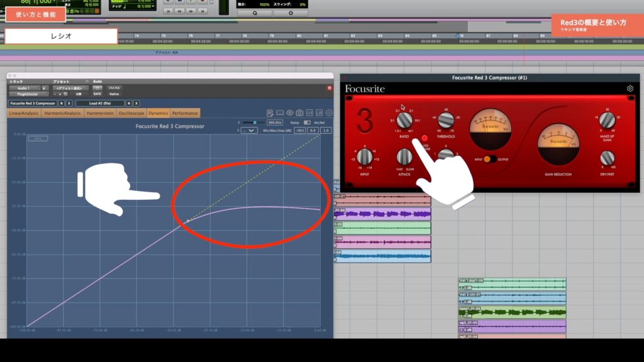
Task: Click the rewind transport button
Action: tap(179, 11)
